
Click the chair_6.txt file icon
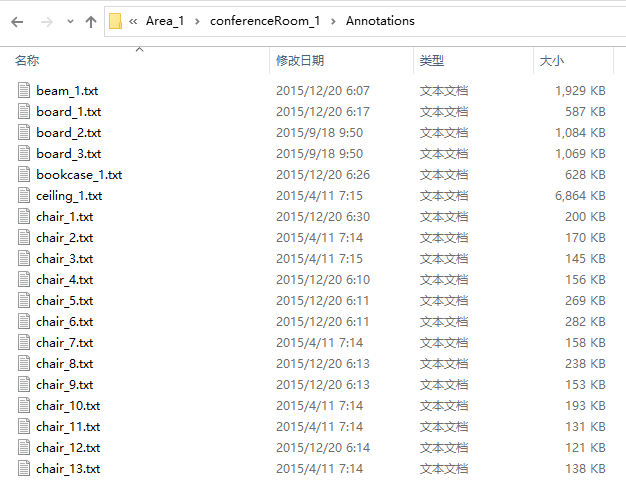(24, 321)
